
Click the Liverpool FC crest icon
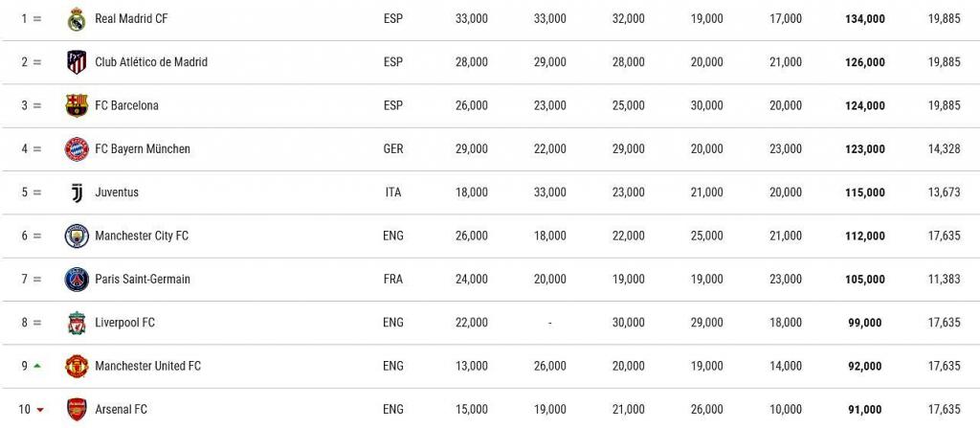[77, 323]
